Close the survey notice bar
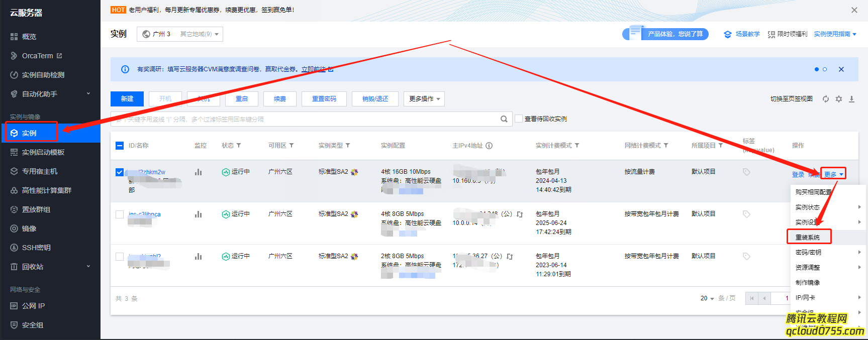868x340 pixels. 841,69
